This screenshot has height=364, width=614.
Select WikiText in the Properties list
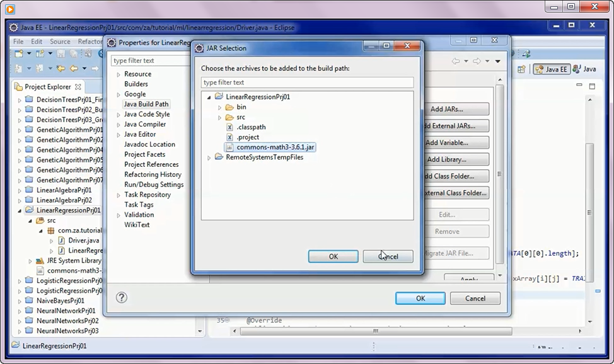point(137,225)
